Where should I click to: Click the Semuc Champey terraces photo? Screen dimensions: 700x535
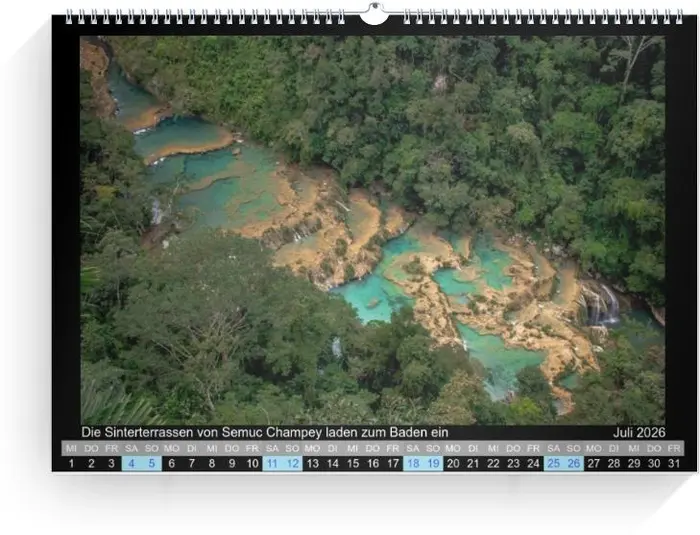372,230
